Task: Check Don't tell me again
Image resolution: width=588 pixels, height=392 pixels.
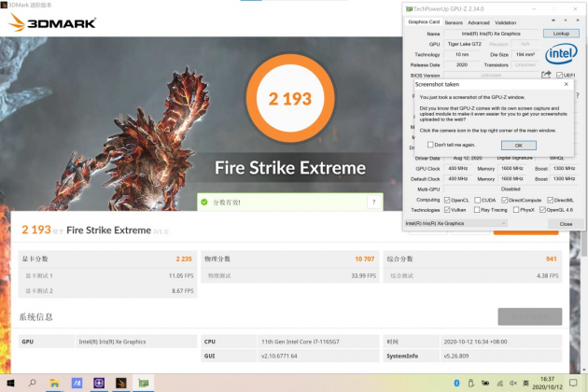Action: tap(430, 145)
